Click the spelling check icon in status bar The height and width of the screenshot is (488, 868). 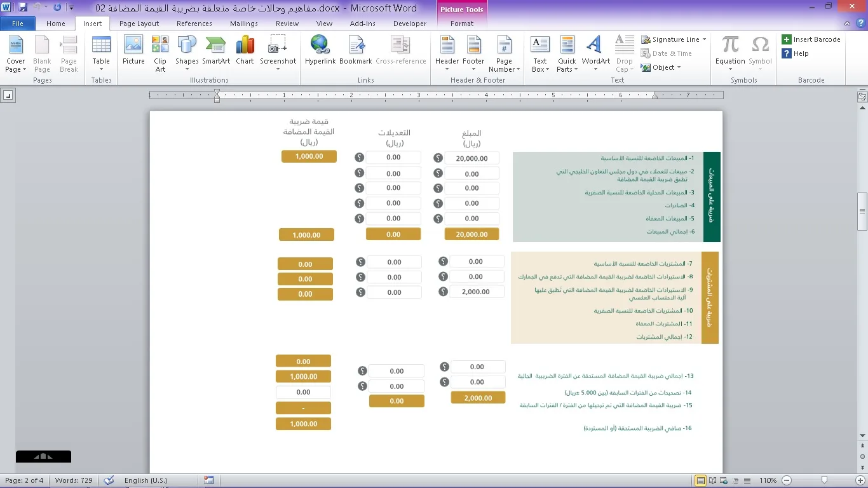[109, 480]
